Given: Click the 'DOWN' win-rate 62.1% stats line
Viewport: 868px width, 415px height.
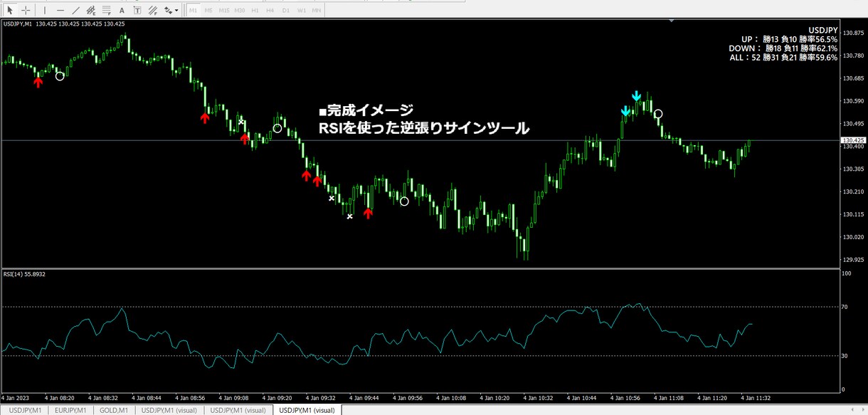Looking at the screenshot, I should [x=783, y=49].
